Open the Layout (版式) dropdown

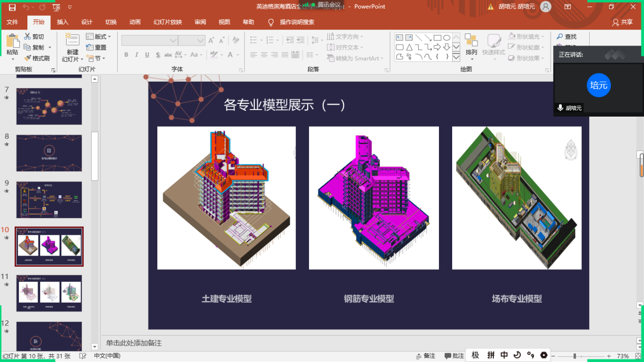[x=98, y=37]
